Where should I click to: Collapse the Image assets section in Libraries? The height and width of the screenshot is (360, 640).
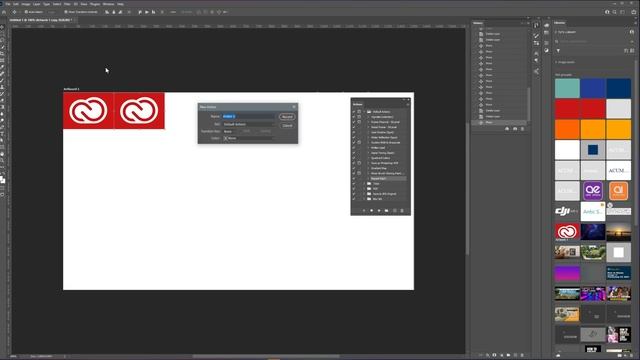tap(556, 62)
